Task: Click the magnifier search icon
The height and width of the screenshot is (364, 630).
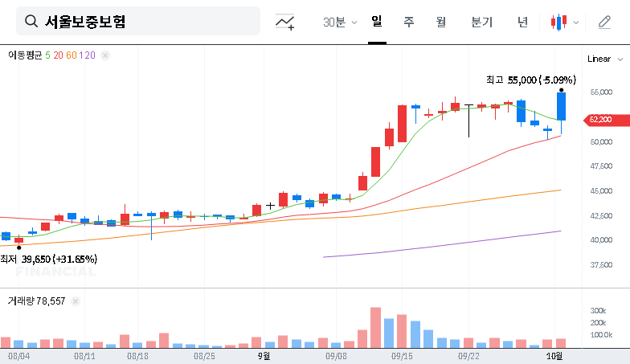Action: click(x=32, y=22)
